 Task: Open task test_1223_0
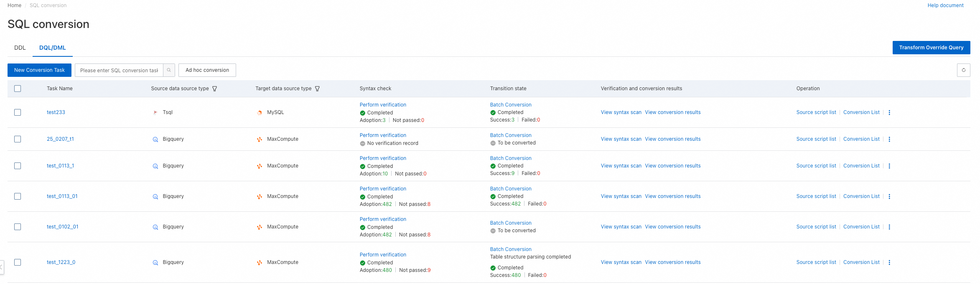(x=61, y=262)
